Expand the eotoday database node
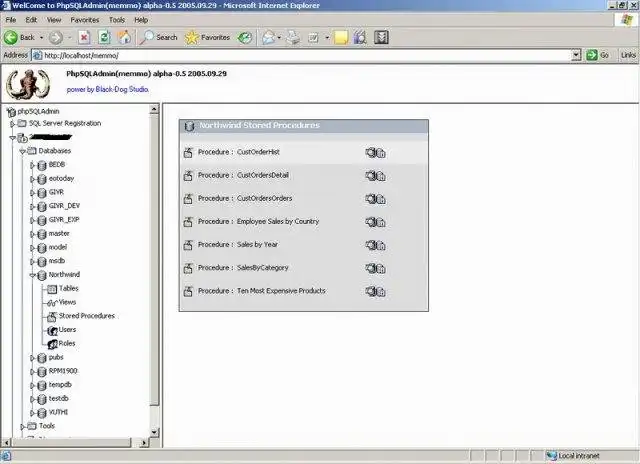The height and width of the screenshot is (464, 640). coord(32,179)
